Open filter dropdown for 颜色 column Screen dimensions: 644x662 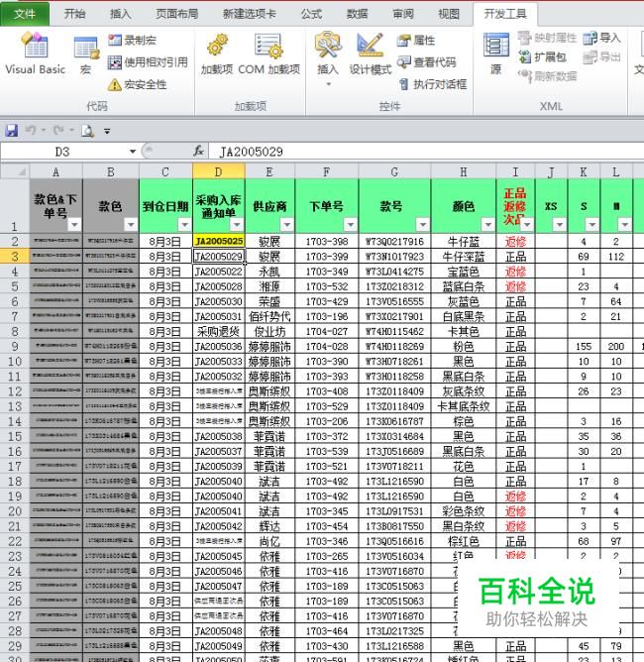click(487, 225)
